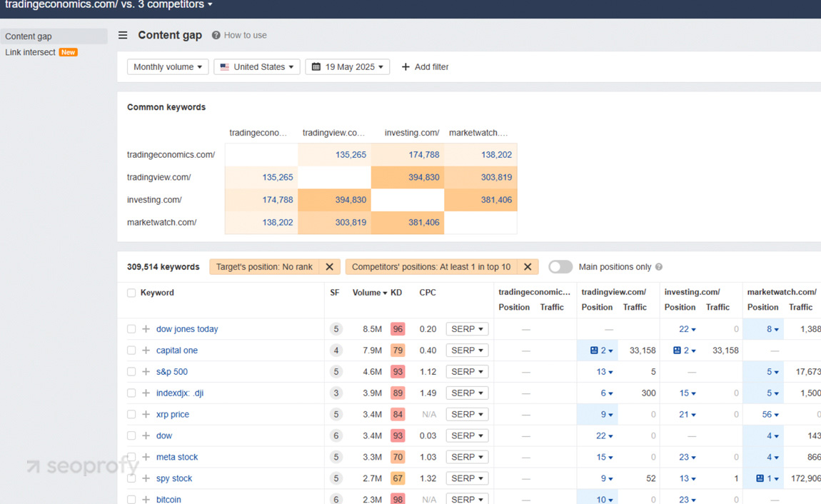Click the New badge beside Link intersect

point(68,52)
